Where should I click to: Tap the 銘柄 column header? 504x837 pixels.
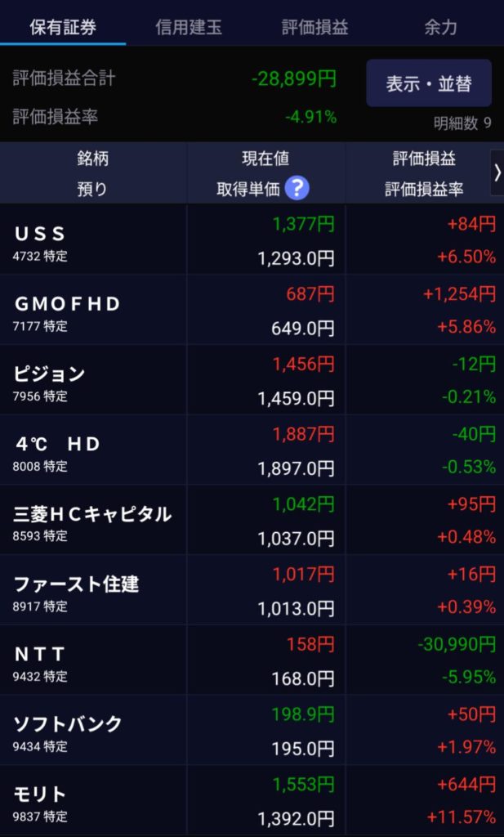(x=92, y=159)
